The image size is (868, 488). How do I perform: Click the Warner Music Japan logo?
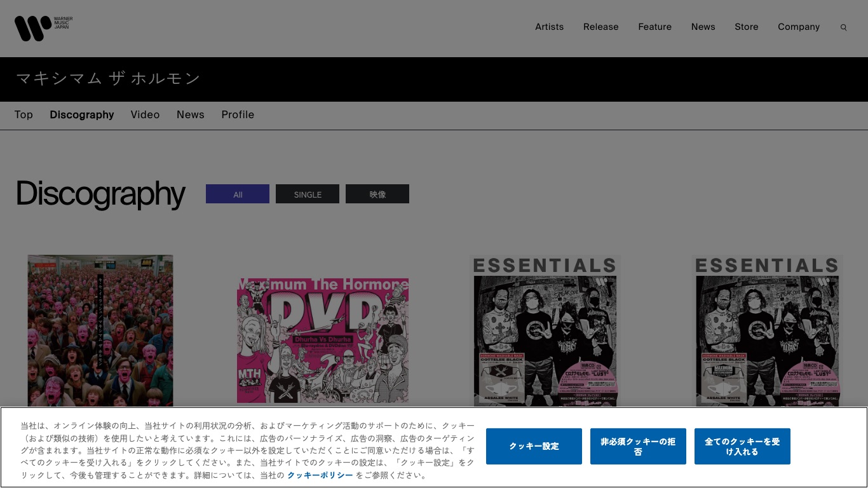click(43, 28)
